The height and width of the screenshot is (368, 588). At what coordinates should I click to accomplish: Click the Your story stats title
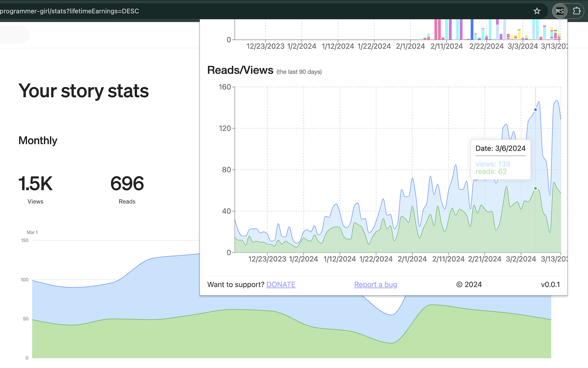tap(83, 91)
